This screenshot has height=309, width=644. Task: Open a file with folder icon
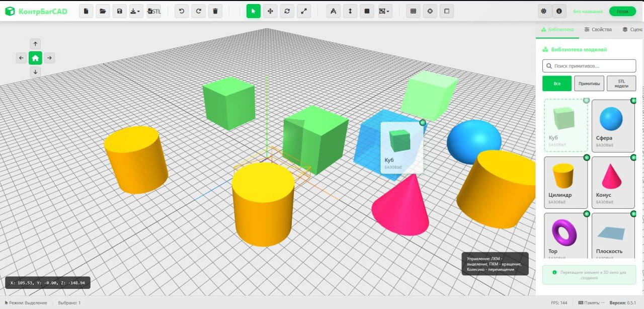103,11
